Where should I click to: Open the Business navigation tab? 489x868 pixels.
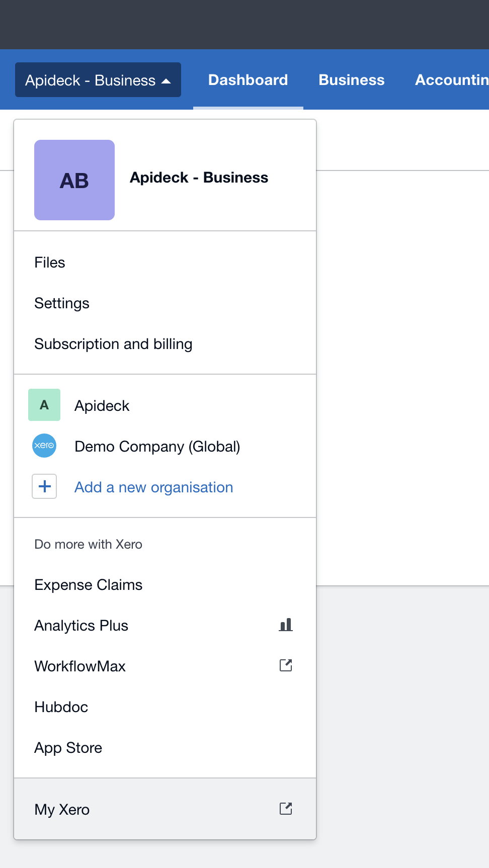(x=352, y=80)
